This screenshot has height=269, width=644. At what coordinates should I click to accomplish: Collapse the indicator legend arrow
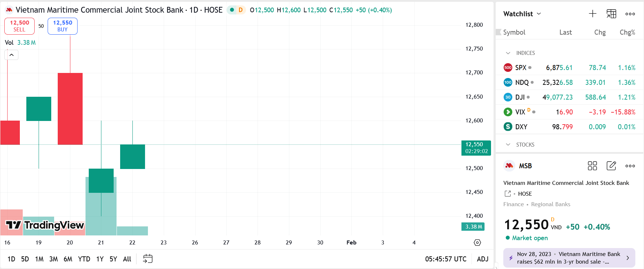click(12, 55)
